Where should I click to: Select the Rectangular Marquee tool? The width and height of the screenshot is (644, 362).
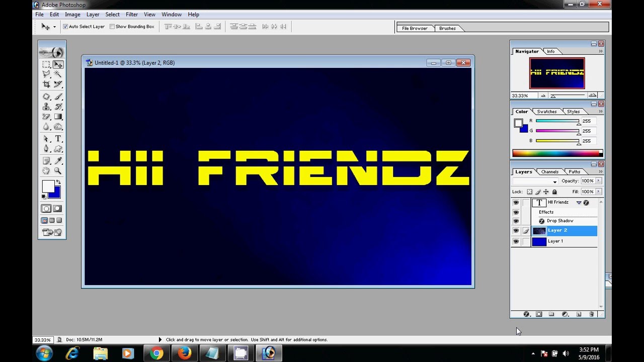(46, 64)
